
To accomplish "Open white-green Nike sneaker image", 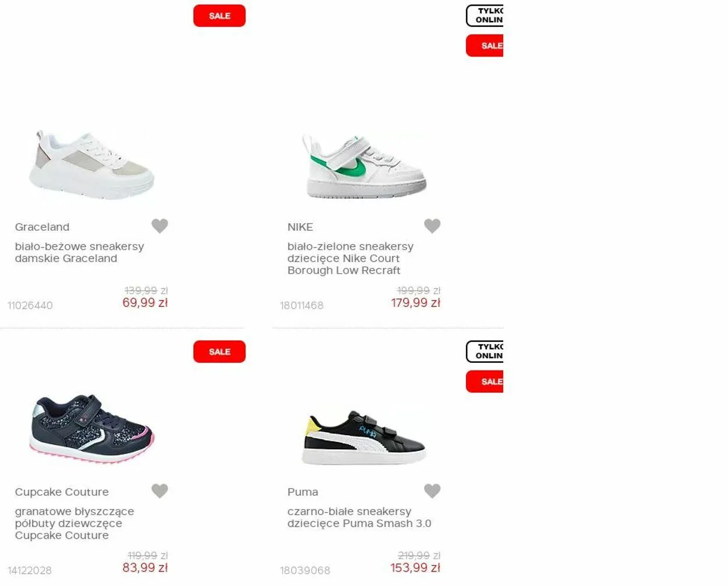I will coord(365,167).
